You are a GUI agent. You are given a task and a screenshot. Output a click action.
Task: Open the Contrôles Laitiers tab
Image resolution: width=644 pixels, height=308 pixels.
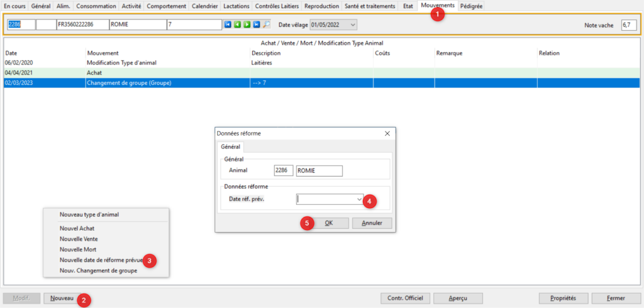[277, 6]
